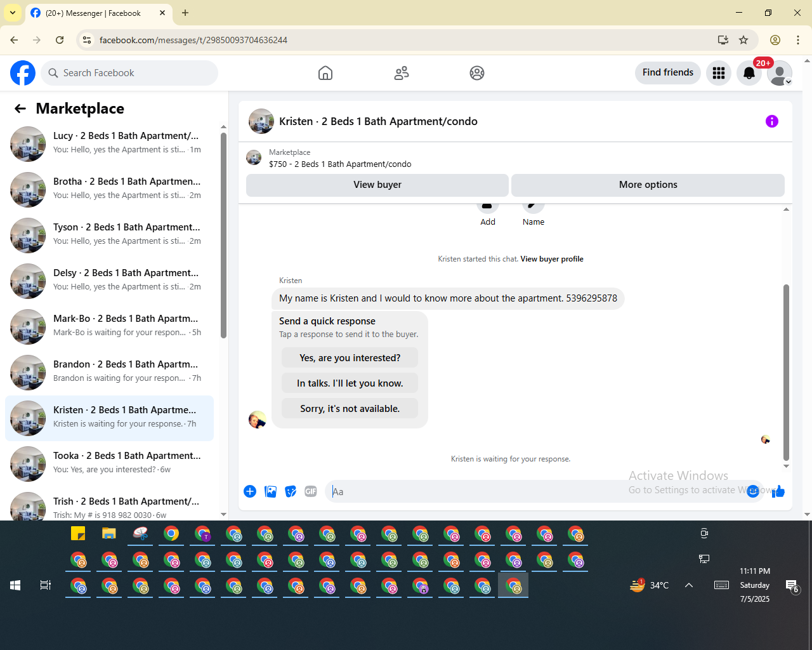Click the chat message area scrollbar

[786, 372]
